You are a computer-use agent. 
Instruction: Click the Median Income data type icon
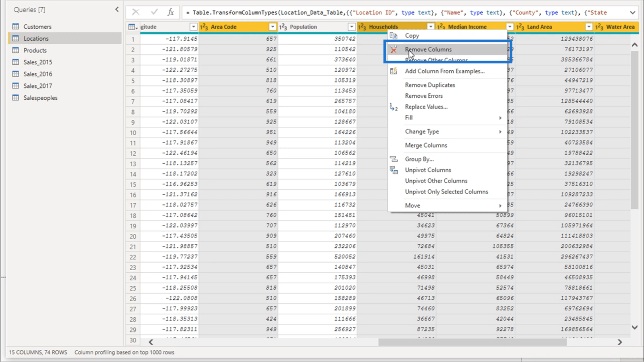[441, 27]
